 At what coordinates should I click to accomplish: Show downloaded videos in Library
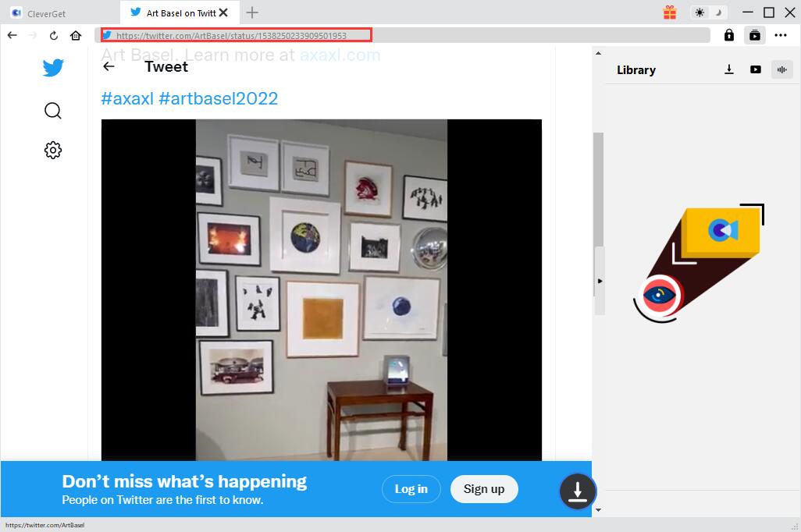(755, 69)
